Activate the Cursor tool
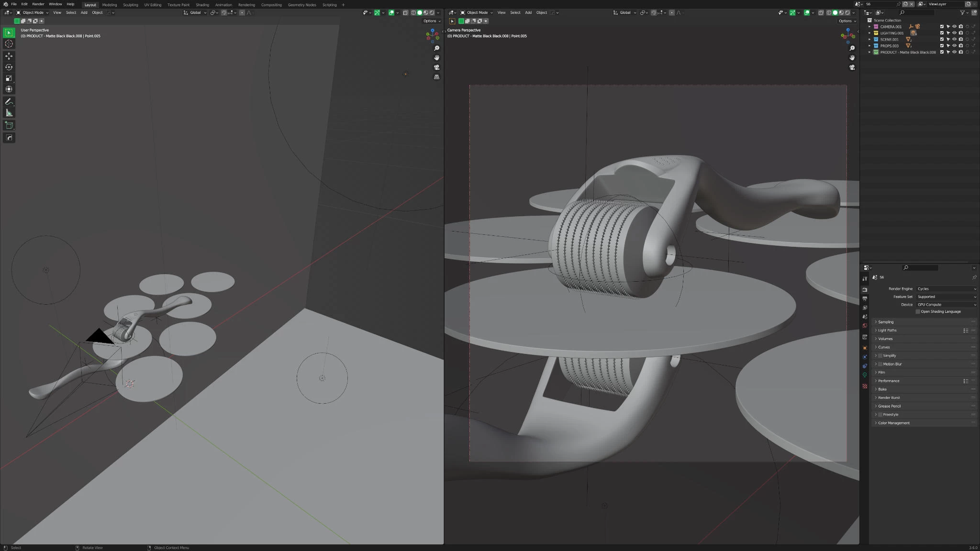Screen dimensions: 980x551 point(9,44)
